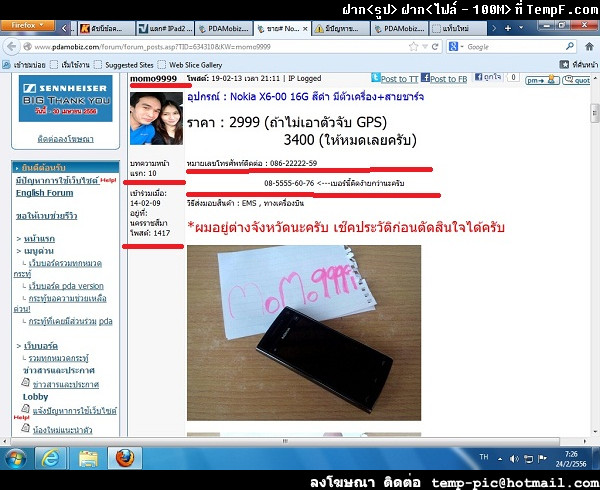Open the Web Slice Gallery bookmark
This screenshot has width=600, height=490.
click(190, 65)
